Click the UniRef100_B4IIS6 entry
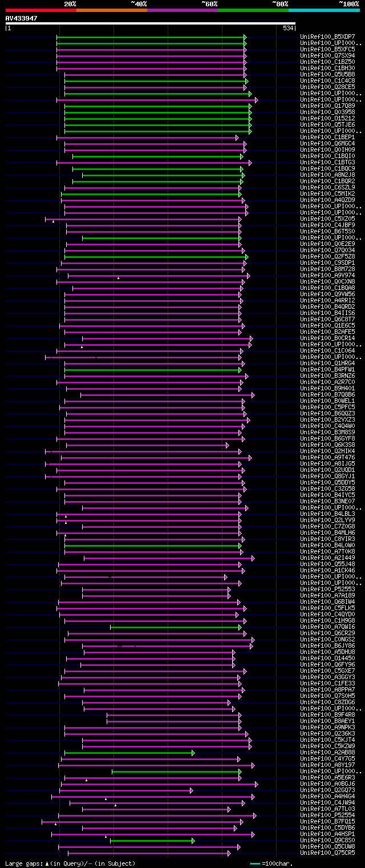The image size is (365, 868). [327, 313]
